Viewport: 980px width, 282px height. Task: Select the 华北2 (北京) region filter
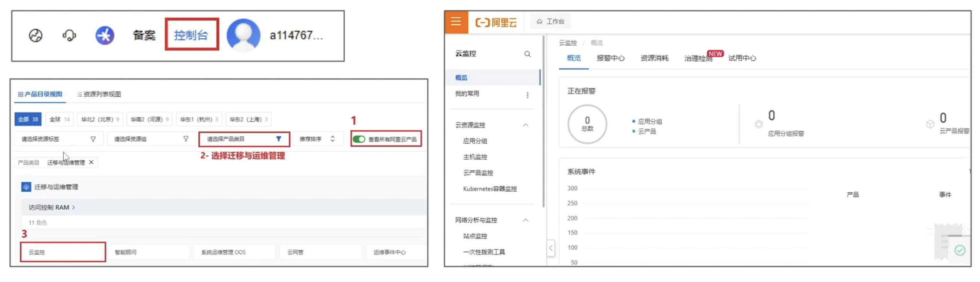coord(100,119)
